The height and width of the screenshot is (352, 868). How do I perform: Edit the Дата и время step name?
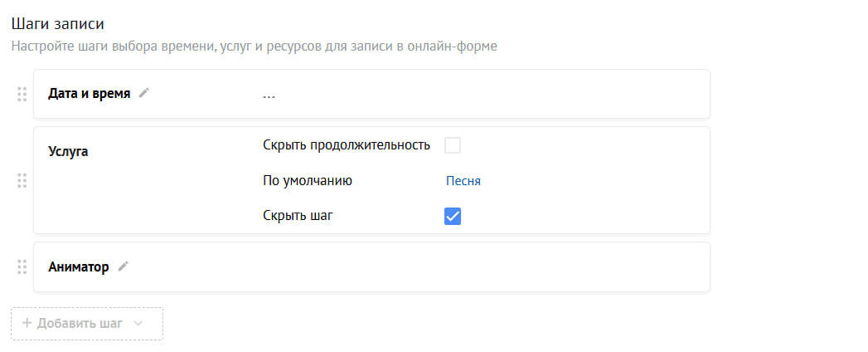pyautogui.click(x=144, y=93)
